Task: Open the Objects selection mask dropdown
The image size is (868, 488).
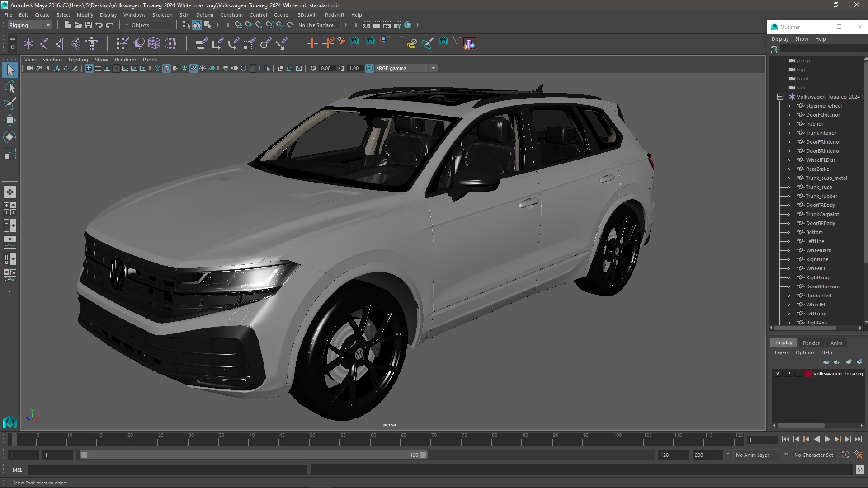Action: pyautogui.click(x=151, y=25)
